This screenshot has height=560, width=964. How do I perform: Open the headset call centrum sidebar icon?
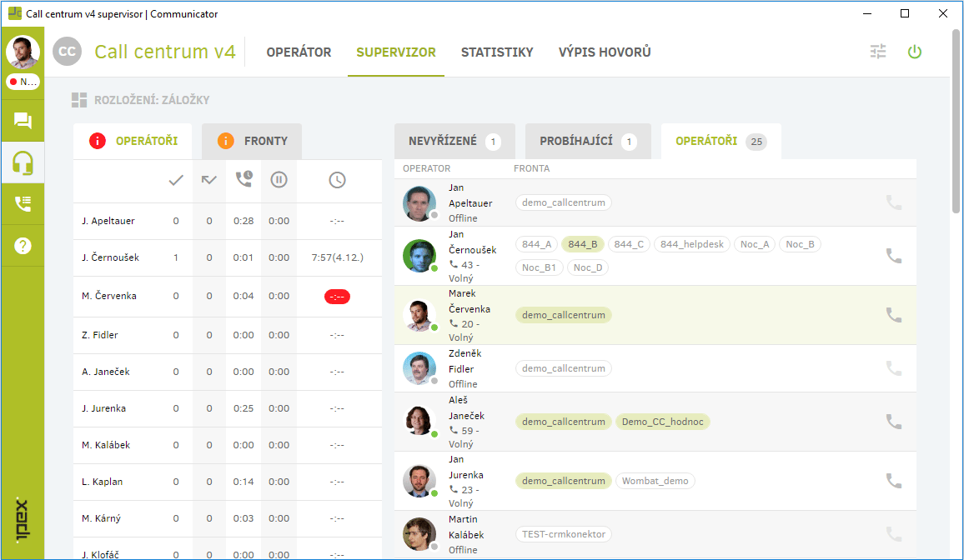23,163
